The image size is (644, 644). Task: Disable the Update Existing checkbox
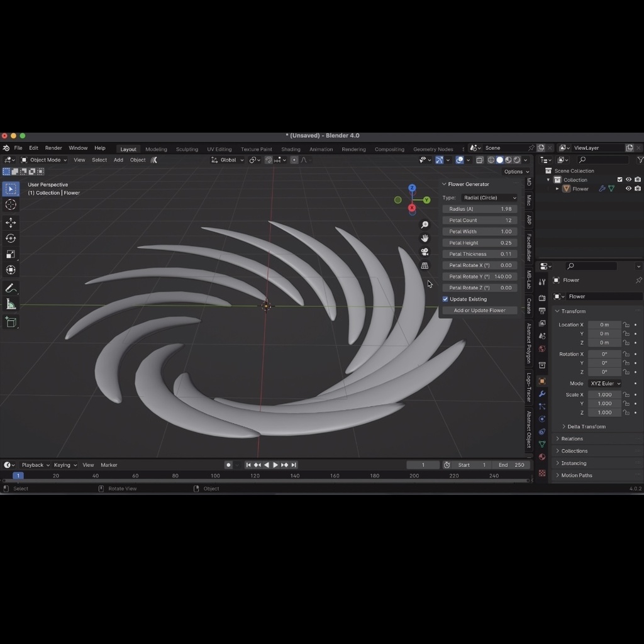click(x=446, y=299)
